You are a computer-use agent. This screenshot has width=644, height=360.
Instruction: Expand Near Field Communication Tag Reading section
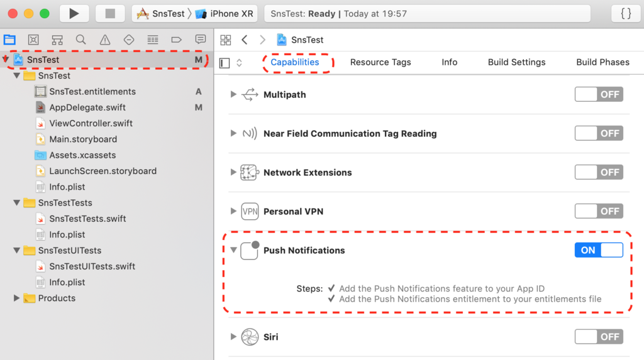click(233, 133)
